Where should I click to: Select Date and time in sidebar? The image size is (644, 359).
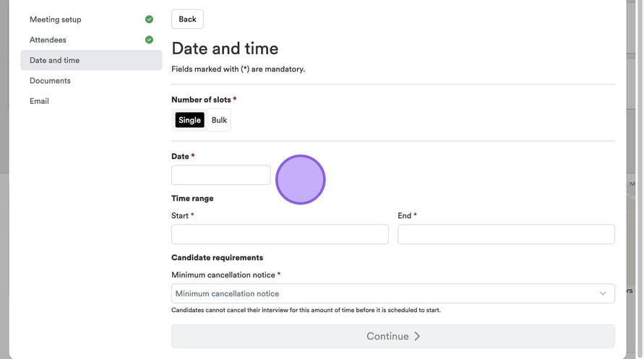point(55,60)
